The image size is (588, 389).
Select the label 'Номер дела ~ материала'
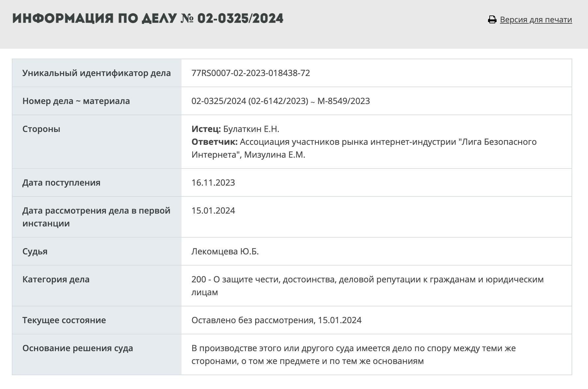pos(76,101)
